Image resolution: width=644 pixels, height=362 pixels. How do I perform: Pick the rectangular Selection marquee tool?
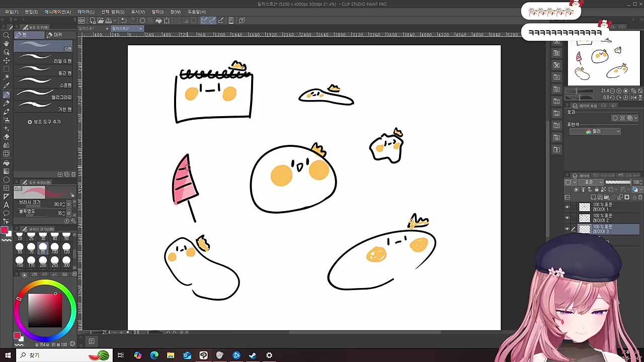[x=7, y=69]
